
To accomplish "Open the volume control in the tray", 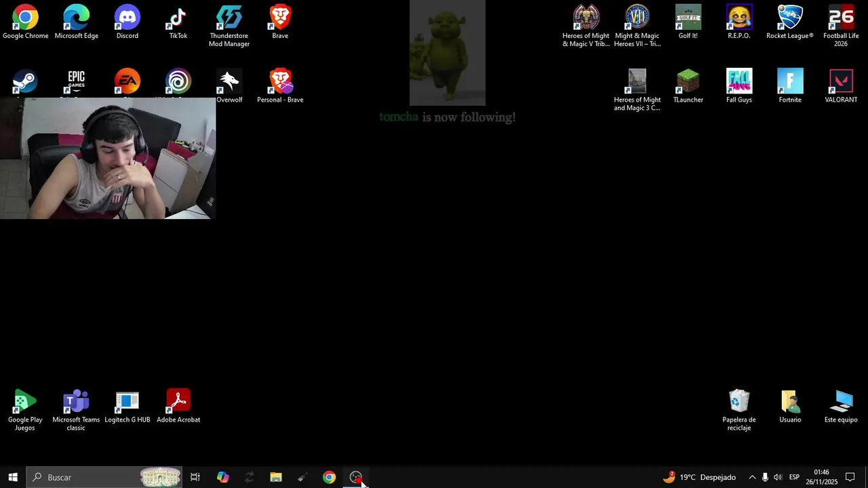I will (x=778, y=477).
